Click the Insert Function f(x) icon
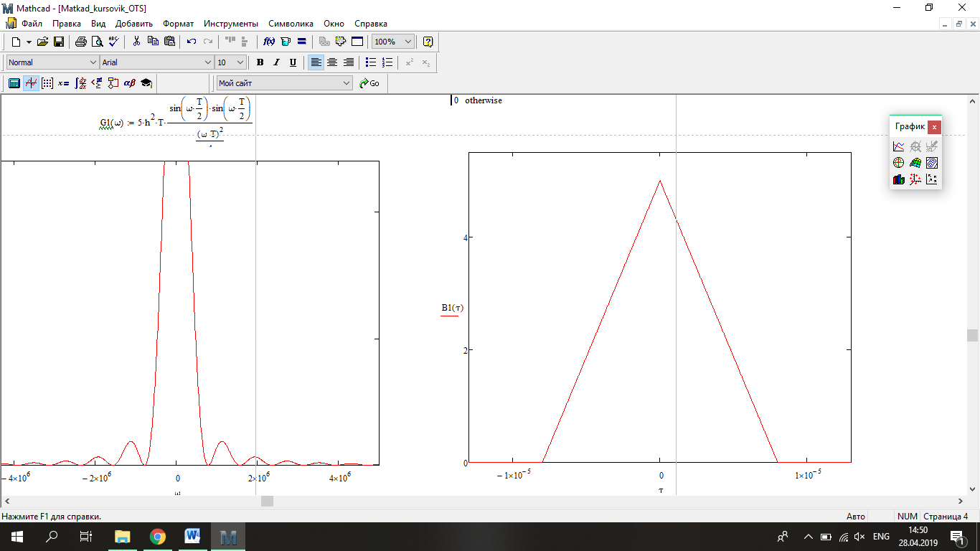The width and height of the screenshot is (980, 551). click(270, 42)
